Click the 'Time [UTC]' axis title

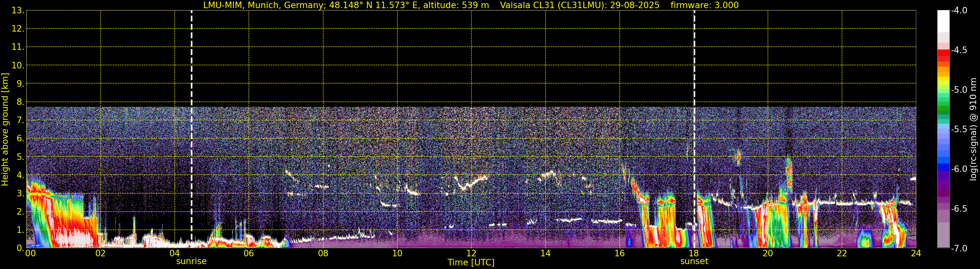471,262
